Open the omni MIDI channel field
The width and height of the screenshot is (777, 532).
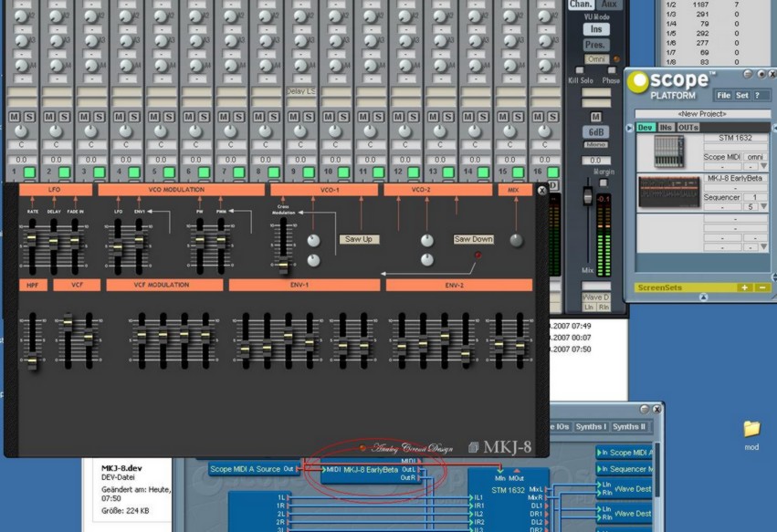755,157
